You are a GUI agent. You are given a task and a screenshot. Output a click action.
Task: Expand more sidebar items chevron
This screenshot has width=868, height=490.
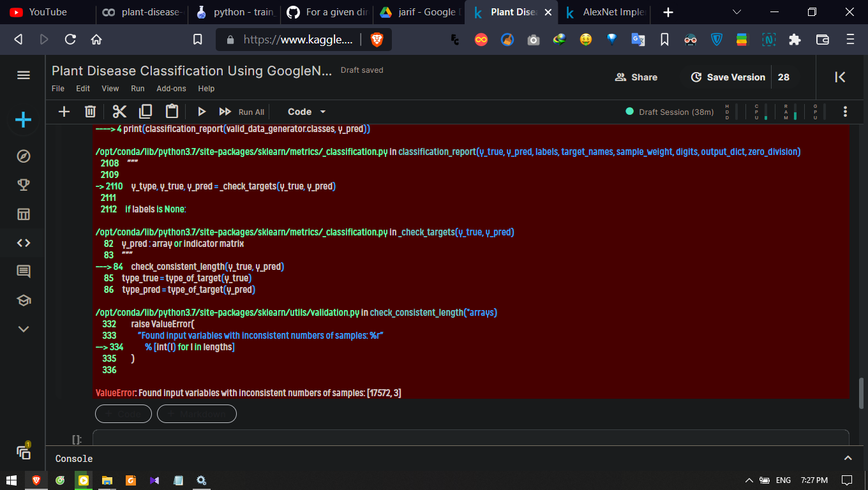24,329
